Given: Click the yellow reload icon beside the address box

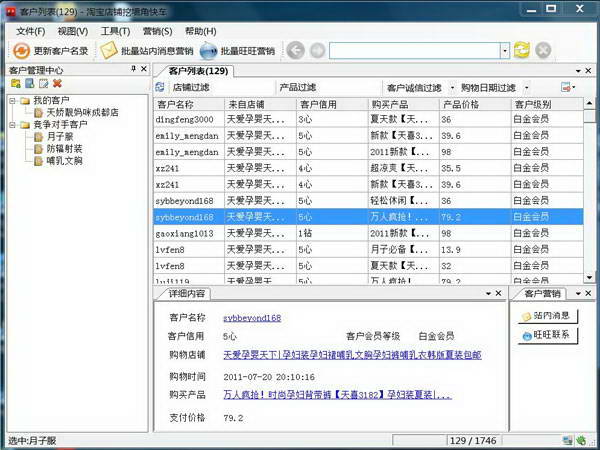Looking at the screenshot, I should [521, 50].
